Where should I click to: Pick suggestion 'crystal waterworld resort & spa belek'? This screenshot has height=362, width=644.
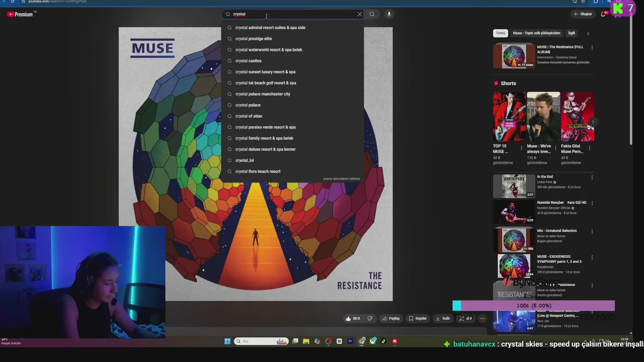pyautogui.click(x=292, y=50)
